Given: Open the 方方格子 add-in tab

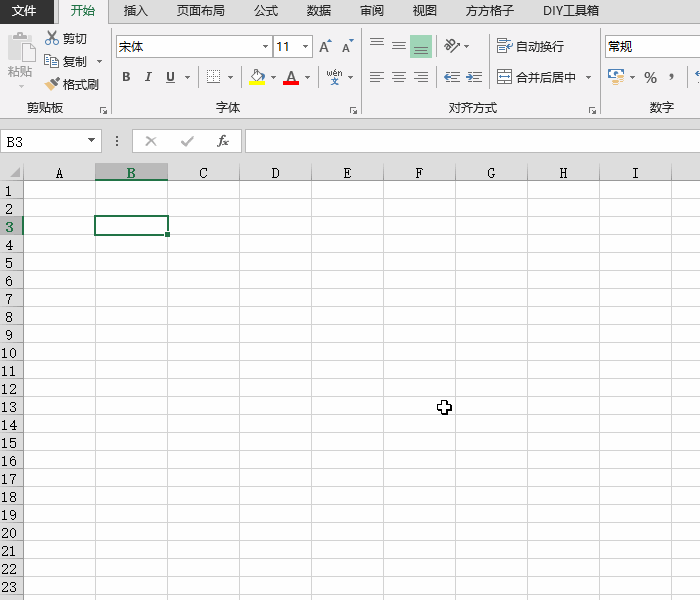Looking at the screenshot, I should point(489,11).
